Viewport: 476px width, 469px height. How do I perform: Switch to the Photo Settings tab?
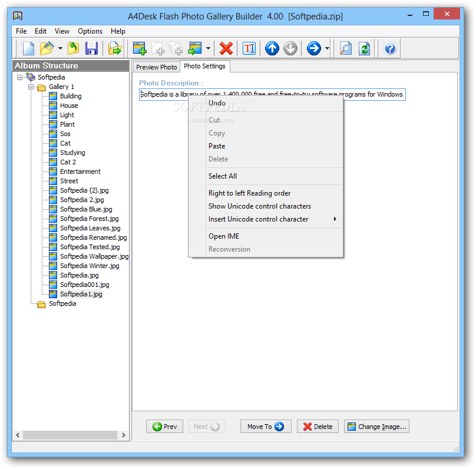click(x=204, y=66)
